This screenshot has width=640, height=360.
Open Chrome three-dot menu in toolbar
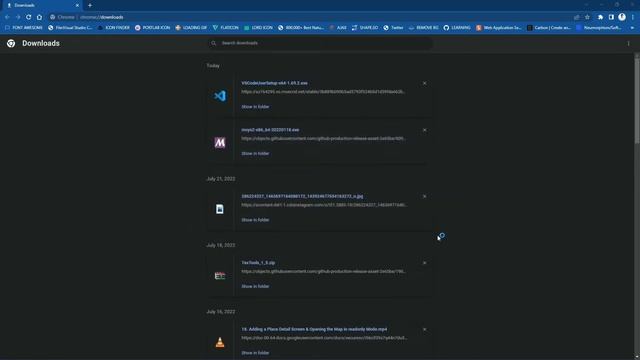633,17
